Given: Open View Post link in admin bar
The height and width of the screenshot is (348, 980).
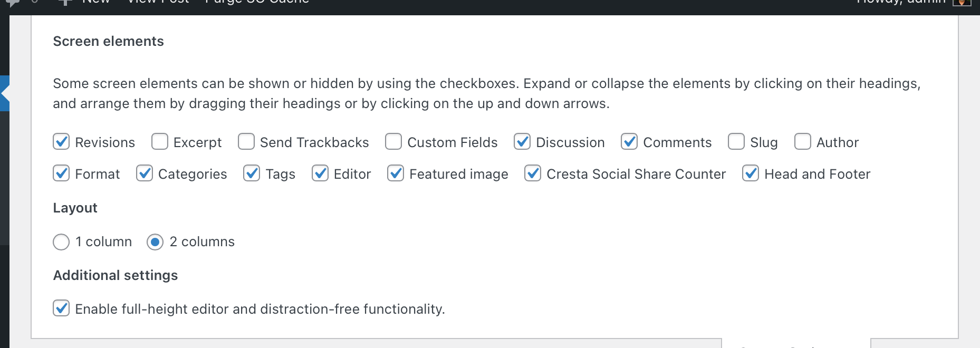Looking at the screenshot, I should 158,2.
